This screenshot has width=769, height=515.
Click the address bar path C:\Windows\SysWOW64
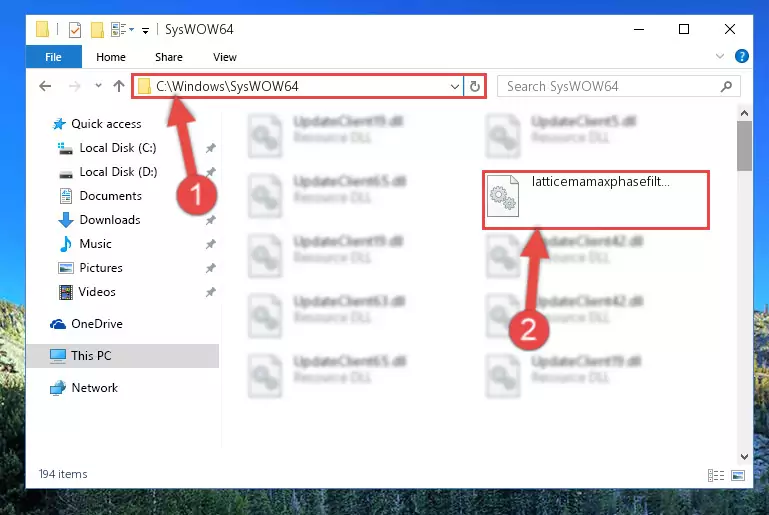(x=227, y=86)
